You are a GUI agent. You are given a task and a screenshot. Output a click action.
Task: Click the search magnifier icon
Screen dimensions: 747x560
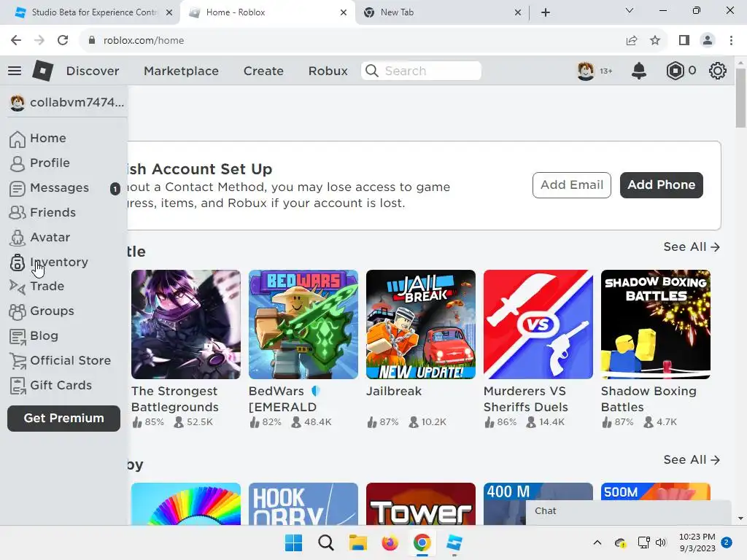(372, 71)
